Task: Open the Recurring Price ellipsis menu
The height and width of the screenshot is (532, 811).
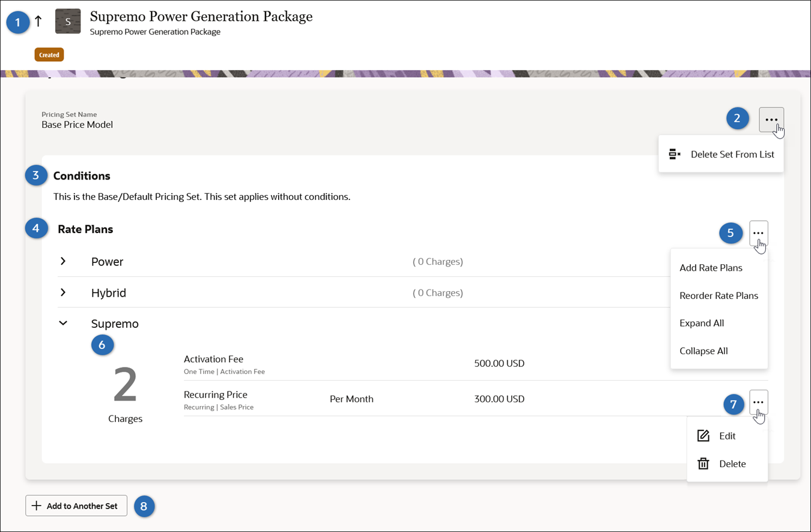Action: pos(758,402)
